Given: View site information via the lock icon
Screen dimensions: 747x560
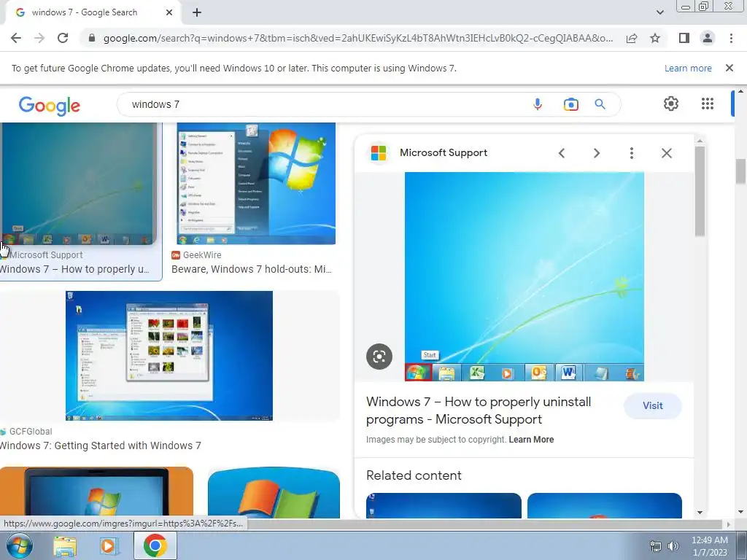Looking at the screenshot, I should [x=92, y=38].
